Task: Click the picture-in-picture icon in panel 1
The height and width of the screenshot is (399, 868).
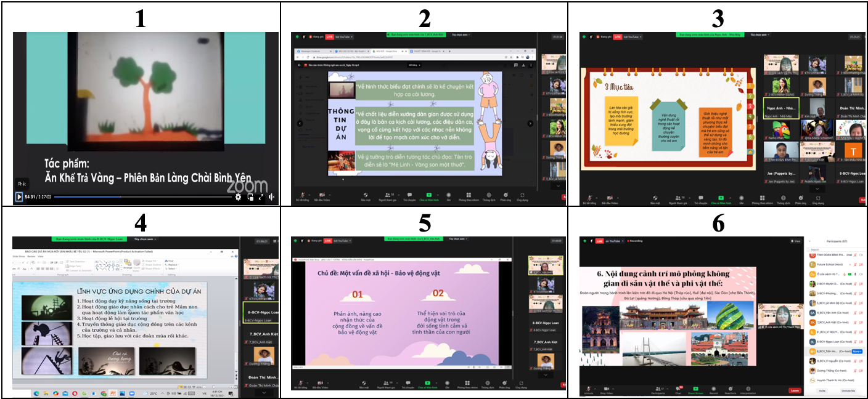Action: [250, 197]
